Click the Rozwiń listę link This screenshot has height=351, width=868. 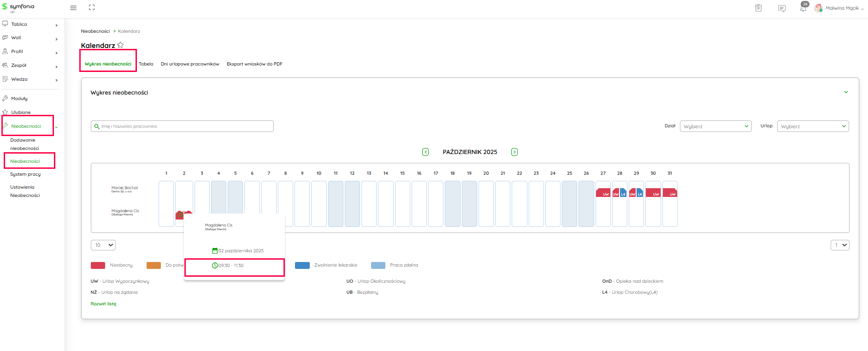(x=104, y=304)
